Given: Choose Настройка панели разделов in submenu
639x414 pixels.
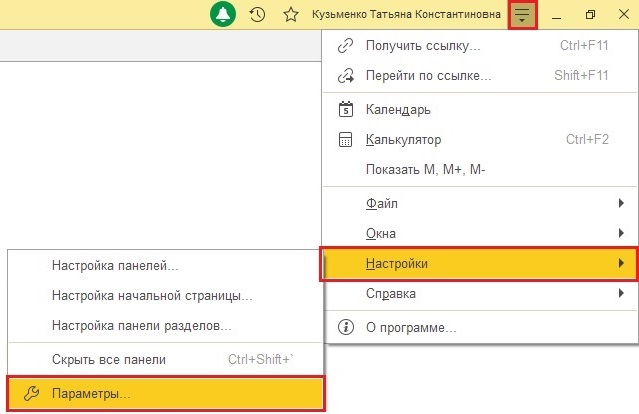Looking at the screenshot, I should point(165,326).
